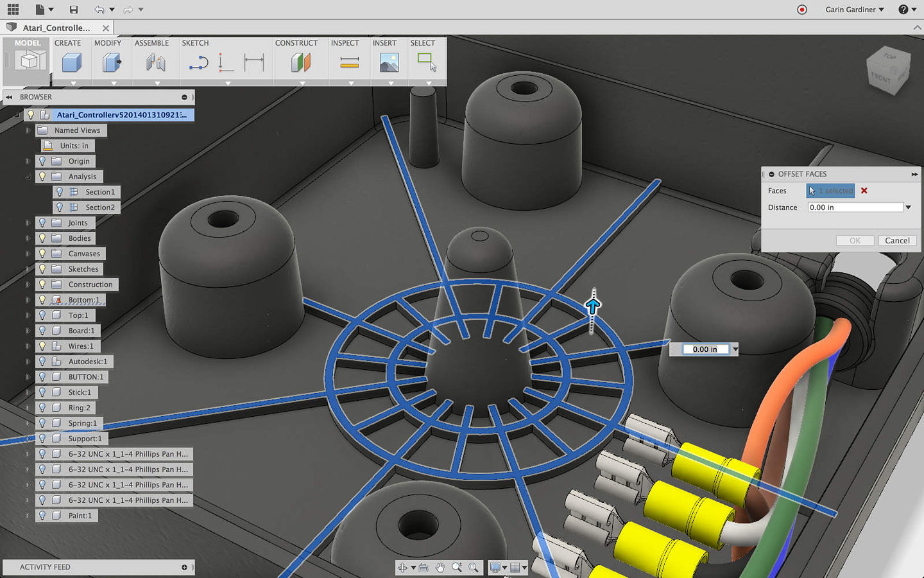Show the Spring:1 component

[x=43, y=423]
